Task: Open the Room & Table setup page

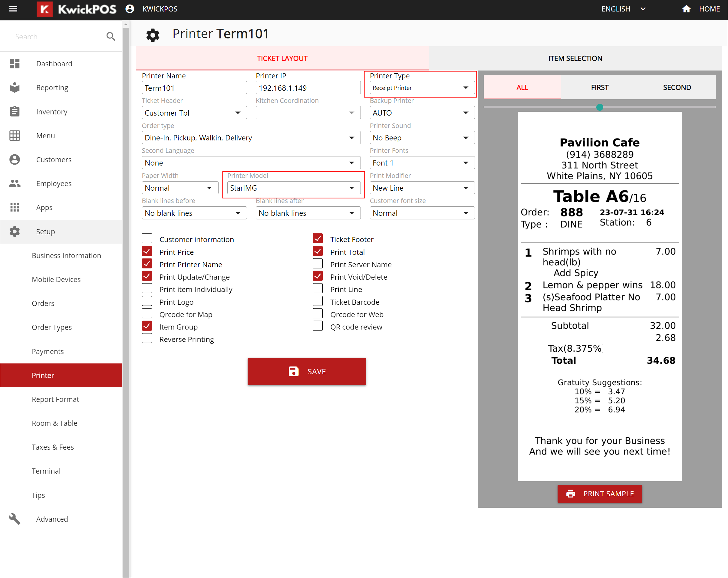Action: (55, 423)
